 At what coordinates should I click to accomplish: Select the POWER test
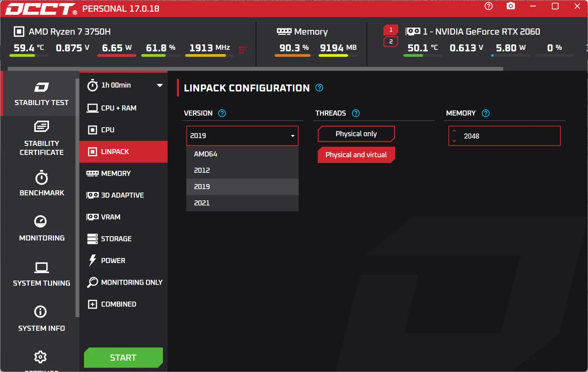[123, 261]
